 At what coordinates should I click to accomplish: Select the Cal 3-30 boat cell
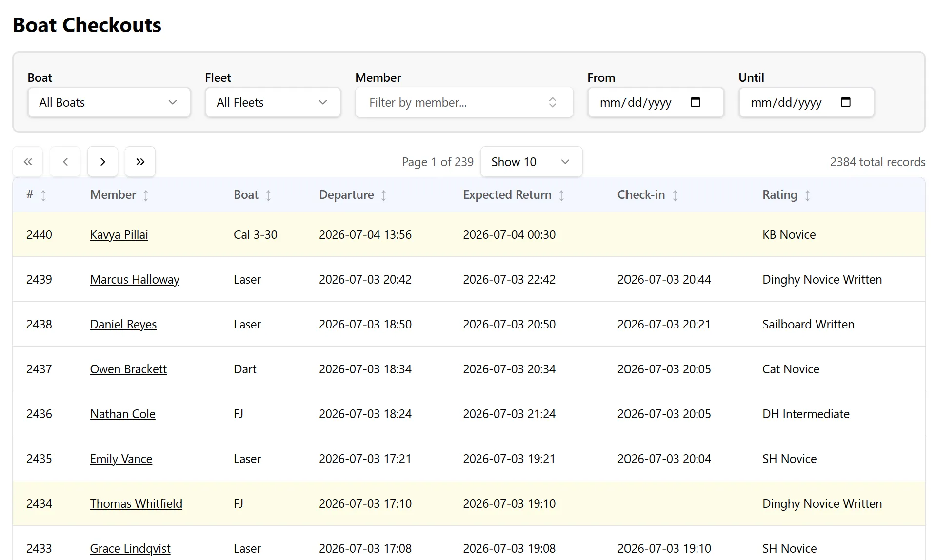[256, 235]
